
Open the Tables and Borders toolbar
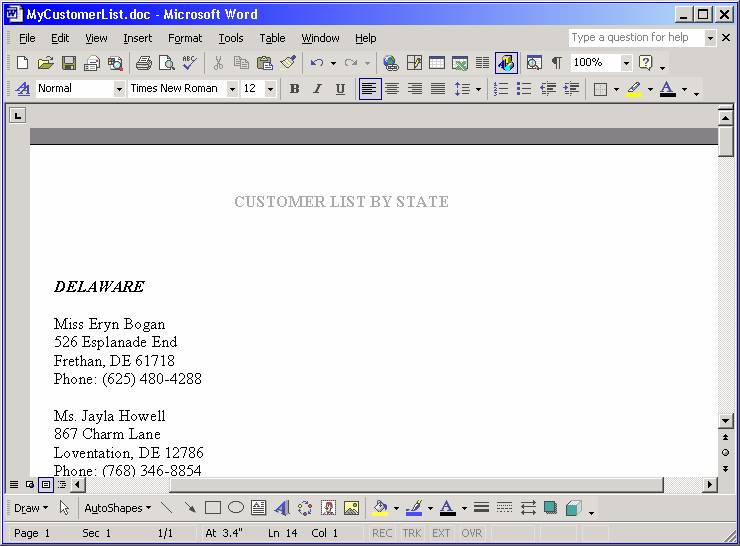click(x=414, y=63)
